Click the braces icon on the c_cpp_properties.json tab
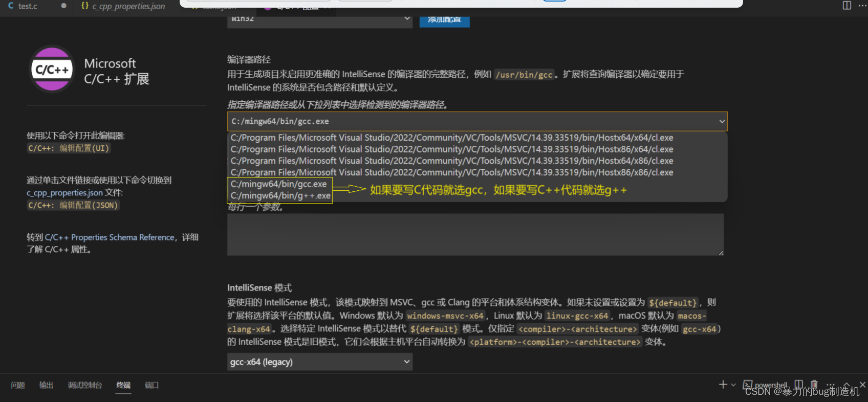 coord(85,6)
